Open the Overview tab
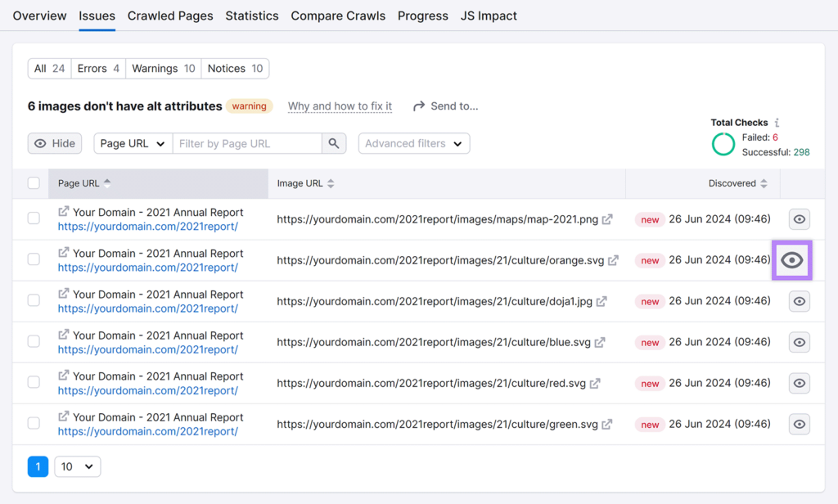Screen dimensions: 838x504 coord(39,16)
